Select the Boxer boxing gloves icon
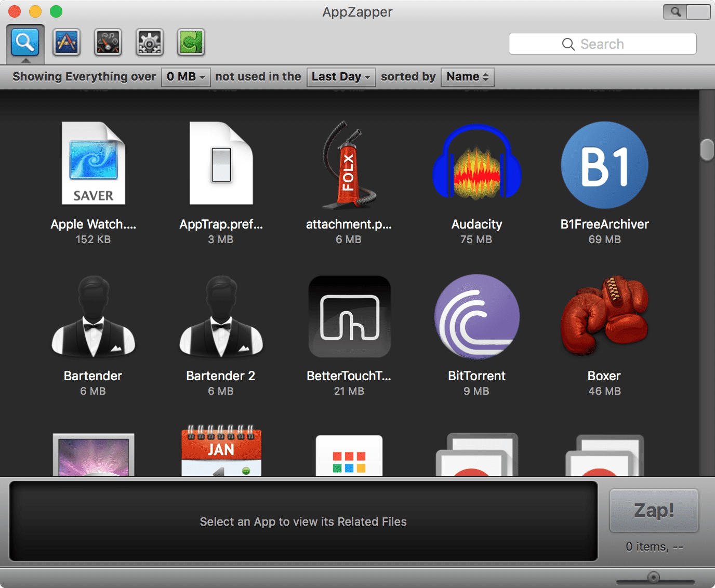Image resolution: width=715 pixels, height=588 pixels. 605,315
